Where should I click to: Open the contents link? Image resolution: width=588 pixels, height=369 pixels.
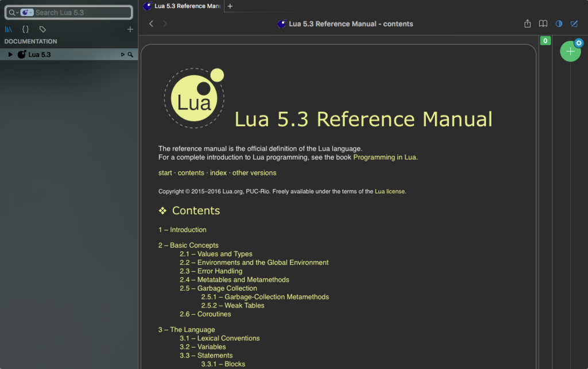[191, 173]
